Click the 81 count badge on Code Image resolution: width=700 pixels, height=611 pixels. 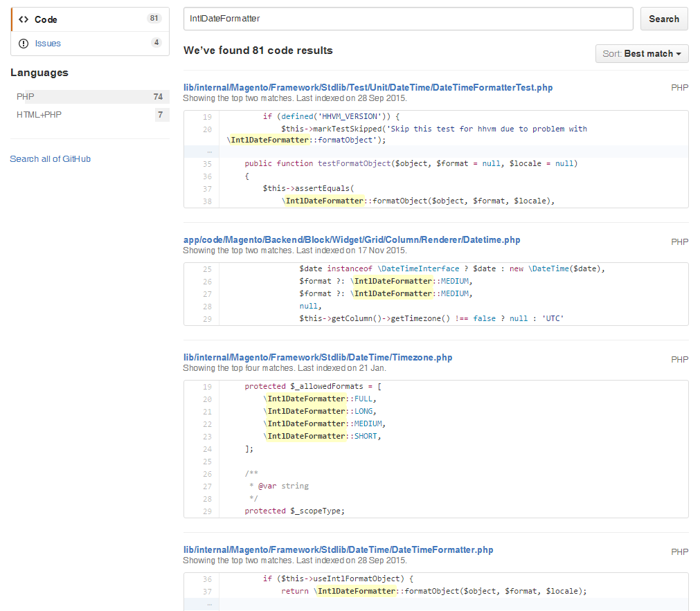(x=154, y=19)
